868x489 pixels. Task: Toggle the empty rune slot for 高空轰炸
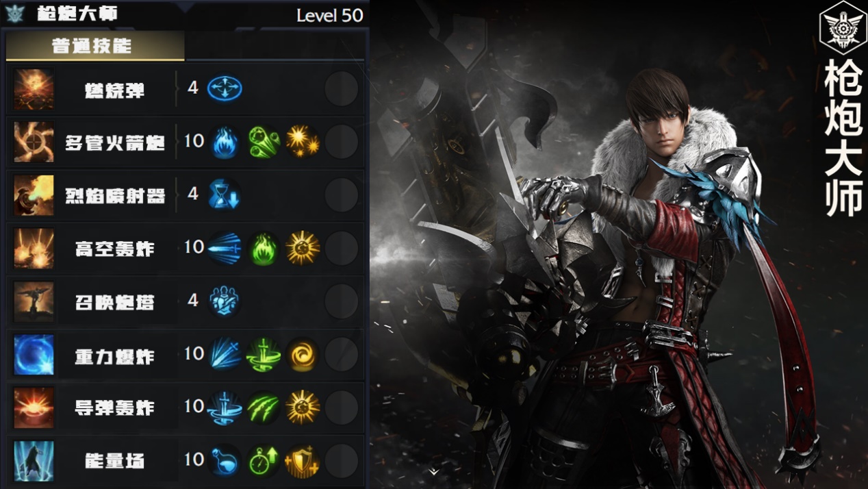click(341, 248)
